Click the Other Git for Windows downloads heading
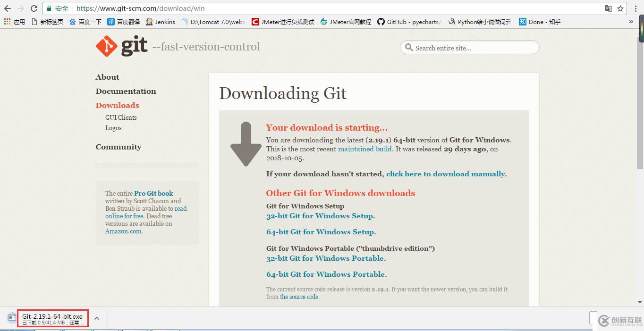 340,193
